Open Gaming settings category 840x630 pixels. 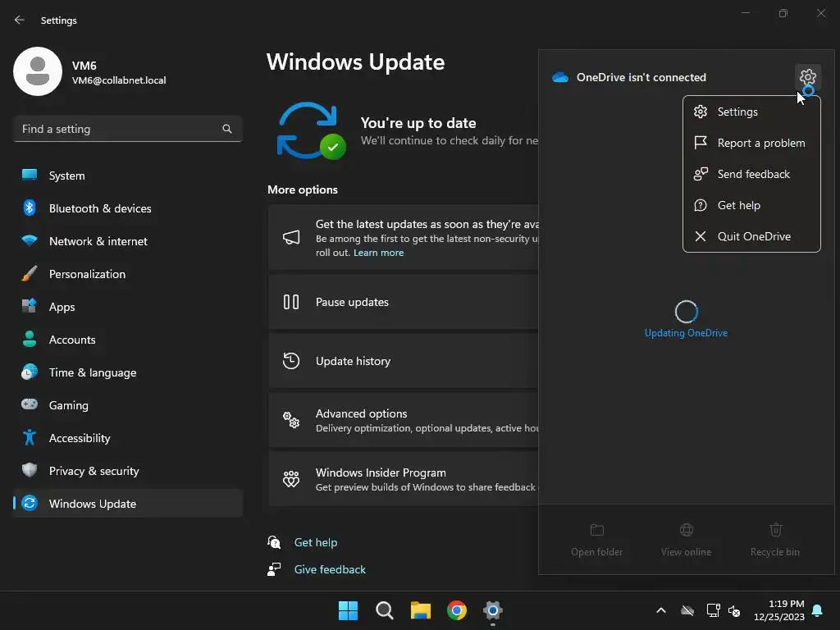click(x=127, y=405)
